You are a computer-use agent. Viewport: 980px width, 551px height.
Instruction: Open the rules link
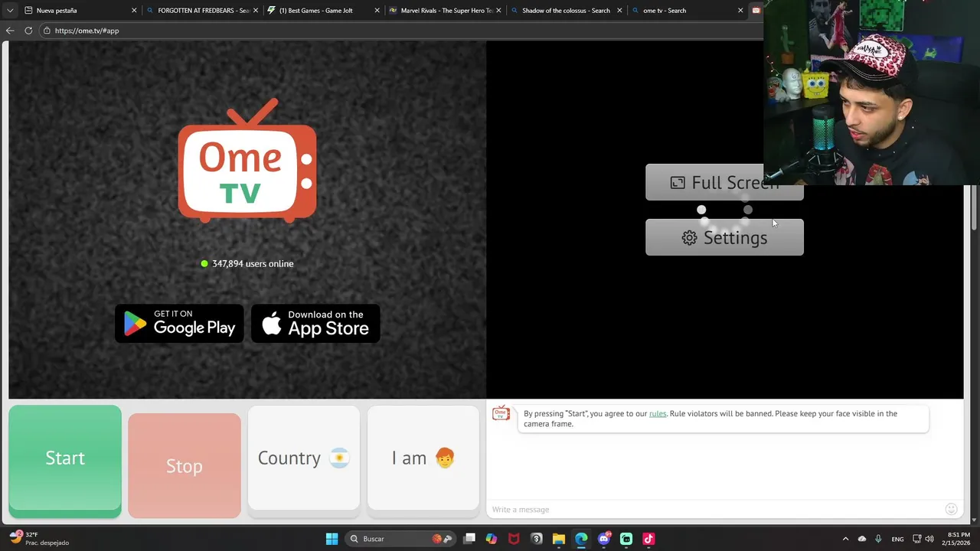[658, 413]
